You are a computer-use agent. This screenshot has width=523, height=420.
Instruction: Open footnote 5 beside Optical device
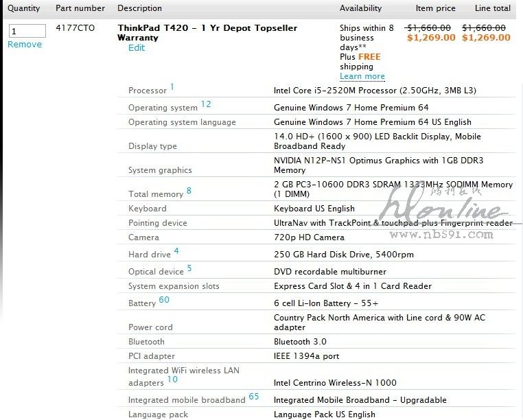[x=189, y=268]
